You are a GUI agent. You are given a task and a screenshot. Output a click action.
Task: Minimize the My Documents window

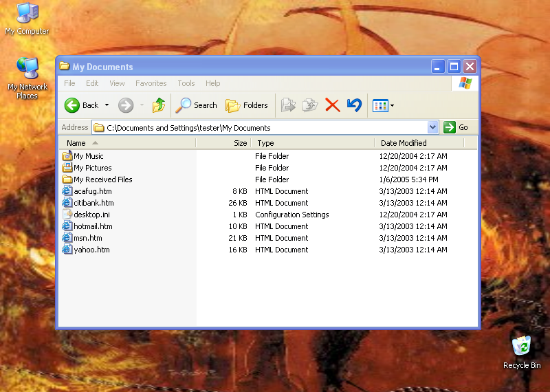(438, 66)
